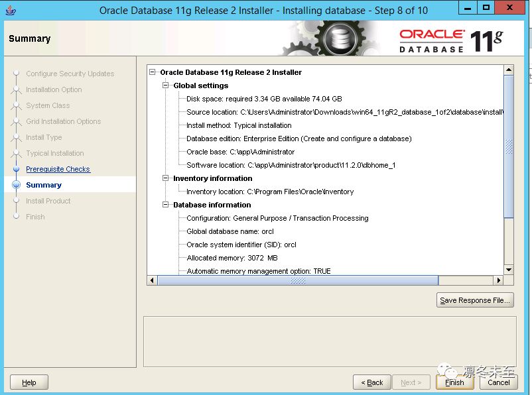Close the installer window

(509, 7)
